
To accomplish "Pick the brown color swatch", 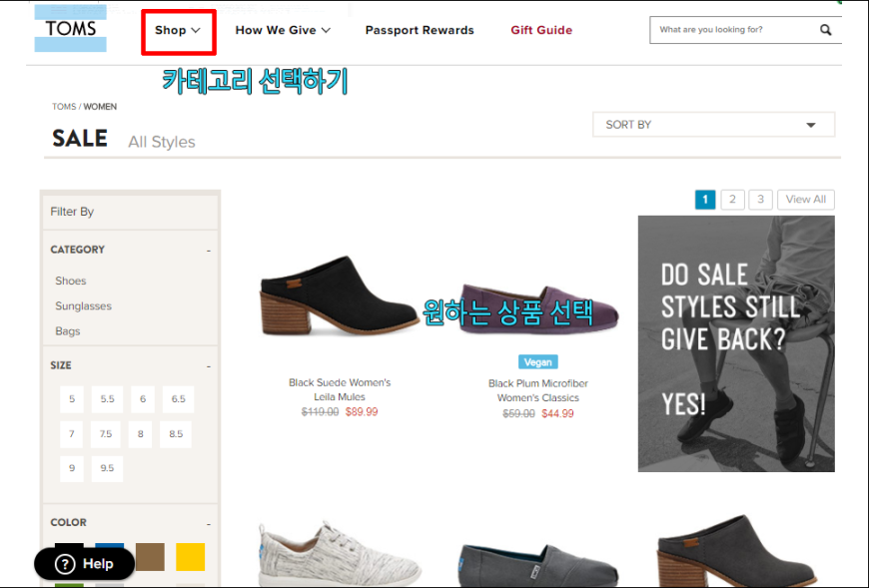I will click(x=150, y=557).
